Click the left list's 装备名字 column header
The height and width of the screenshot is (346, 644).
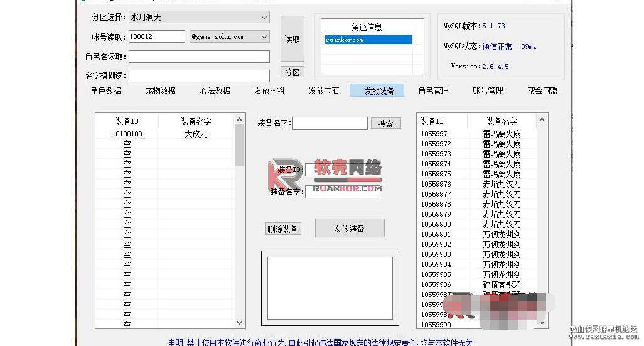pos(196,121)
